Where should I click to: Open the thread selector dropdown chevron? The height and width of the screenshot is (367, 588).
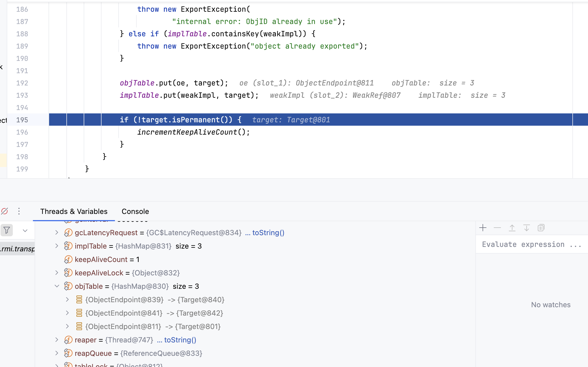(x=25, y=231)
